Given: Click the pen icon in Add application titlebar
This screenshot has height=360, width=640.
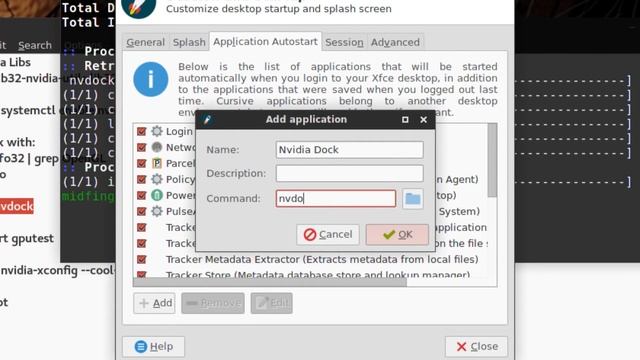Looking at the screenshot, I should (207, 120).
